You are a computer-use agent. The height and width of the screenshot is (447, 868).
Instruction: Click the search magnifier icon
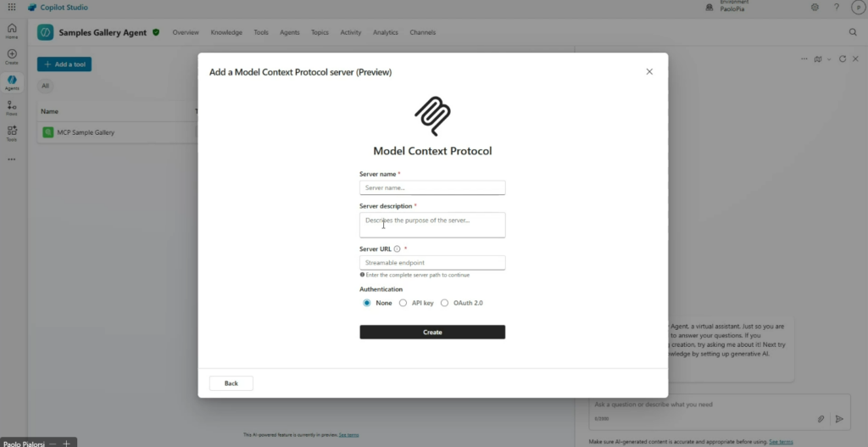[x=853, y=32]
